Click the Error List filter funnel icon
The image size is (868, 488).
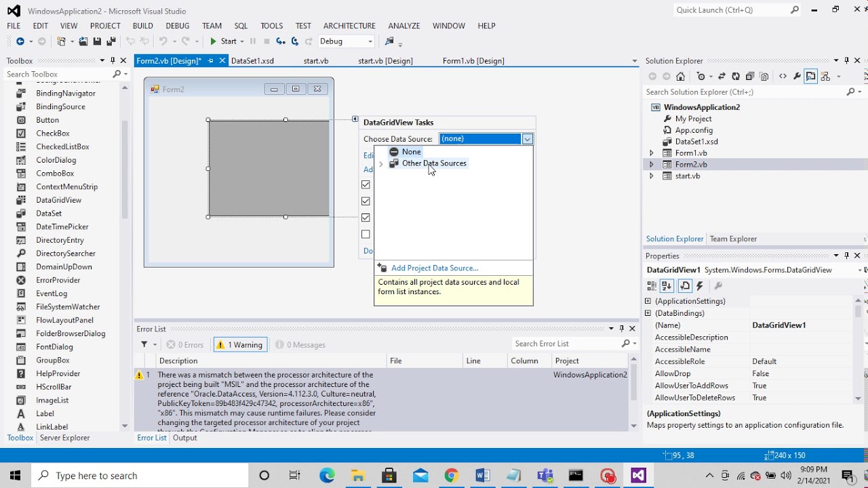(x=144, y=344)
